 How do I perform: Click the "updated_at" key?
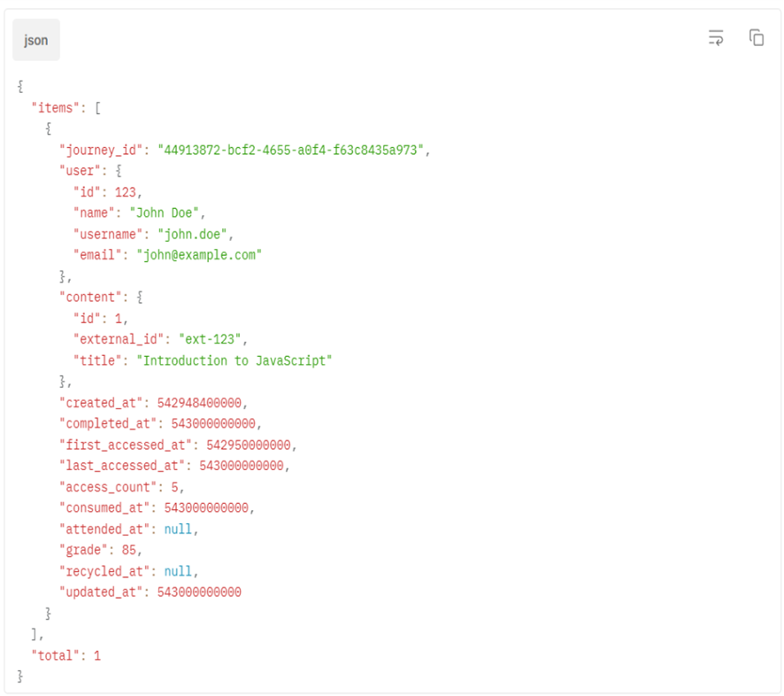[98, 592]
